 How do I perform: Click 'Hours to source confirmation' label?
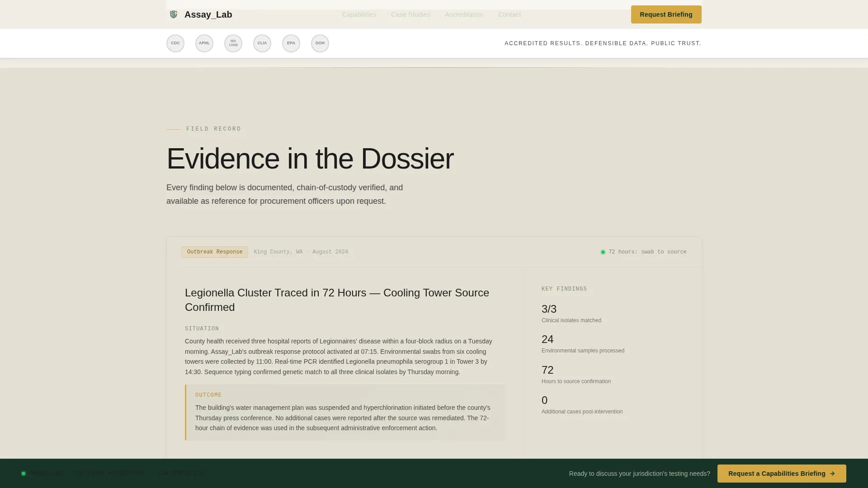click(x=576, y=381)
